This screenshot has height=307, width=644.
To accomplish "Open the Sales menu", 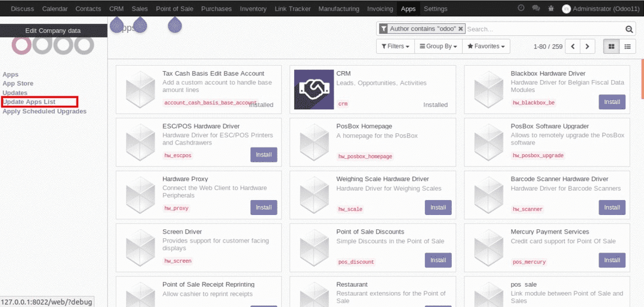I will pos(140,8).
